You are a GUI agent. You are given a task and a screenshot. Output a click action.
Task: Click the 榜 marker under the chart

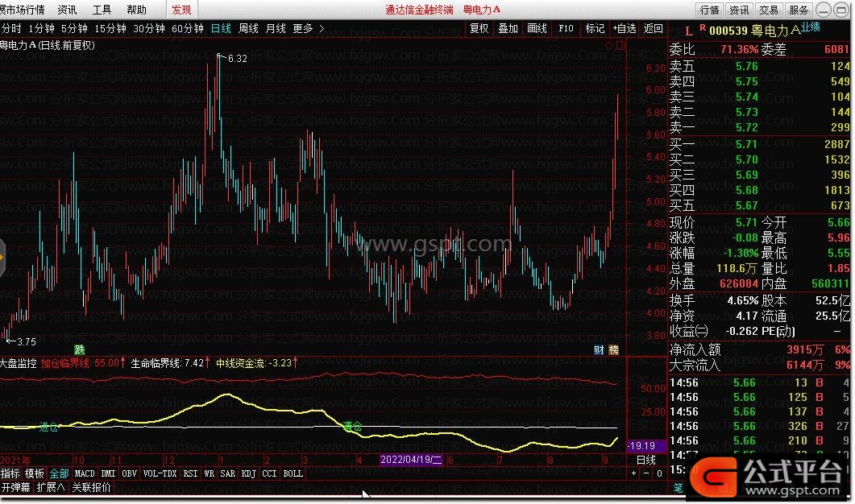tap(614, 349)
